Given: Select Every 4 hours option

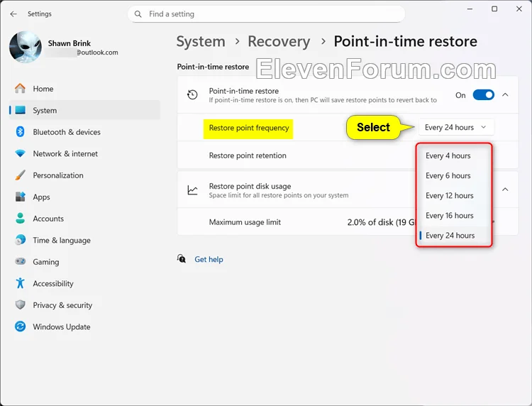Looking at the screenshot, I should tap(454, 155).
